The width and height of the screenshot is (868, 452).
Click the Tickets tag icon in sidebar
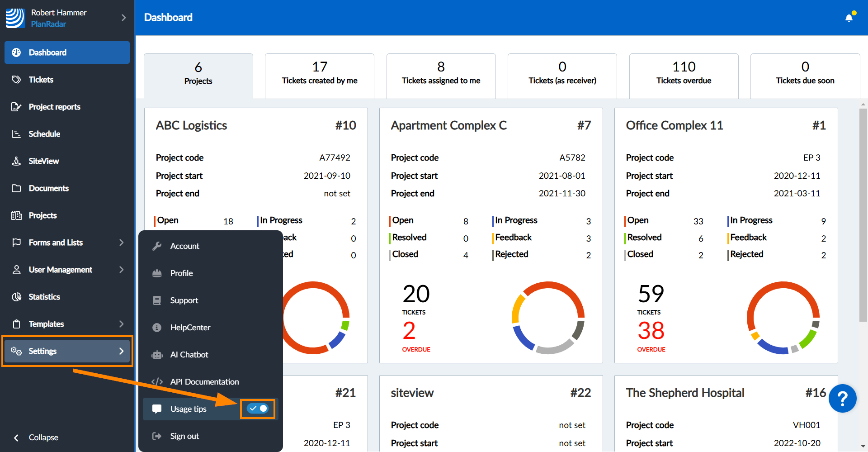(x=16, y=80)
